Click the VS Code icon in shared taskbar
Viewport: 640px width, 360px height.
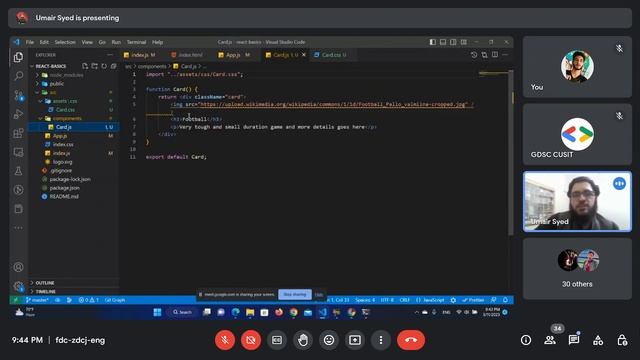[322, 313]
